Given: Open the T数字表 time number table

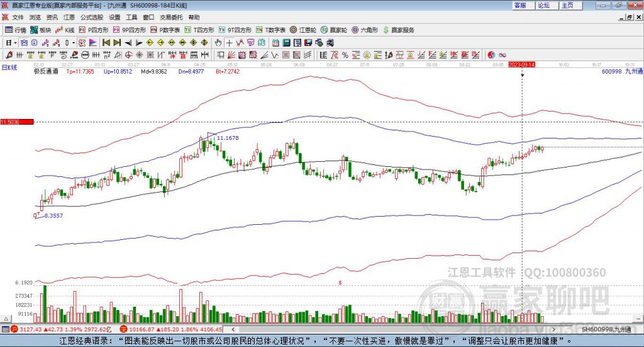Looking at the screenshot, I should click(x=270, y=30).
